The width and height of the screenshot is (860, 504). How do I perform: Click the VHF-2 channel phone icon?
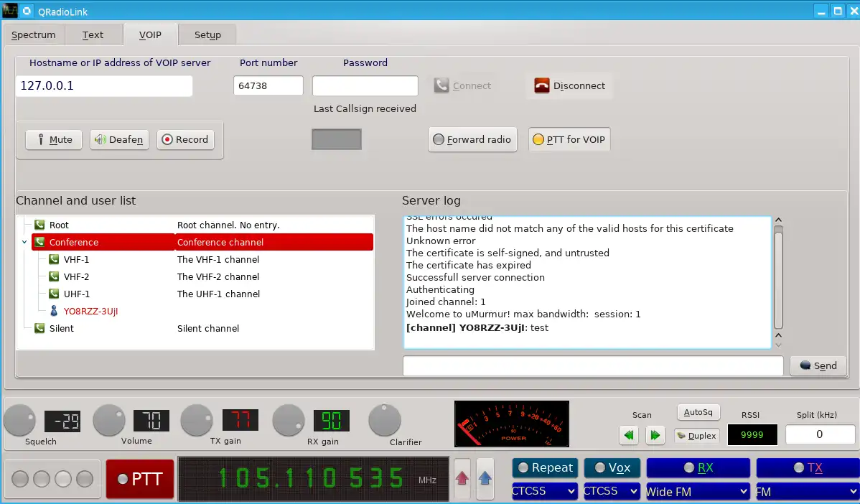coord(54,276)
